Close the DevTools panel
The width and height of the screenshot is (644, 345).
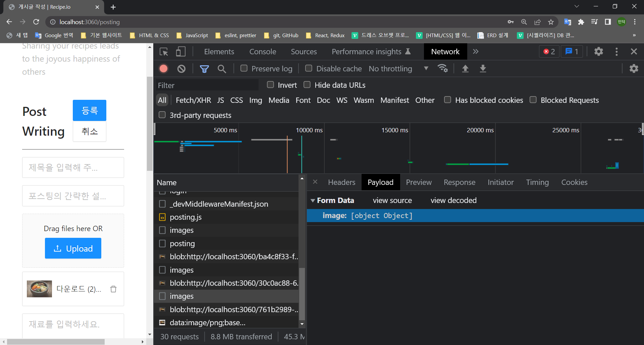[634, 52]
